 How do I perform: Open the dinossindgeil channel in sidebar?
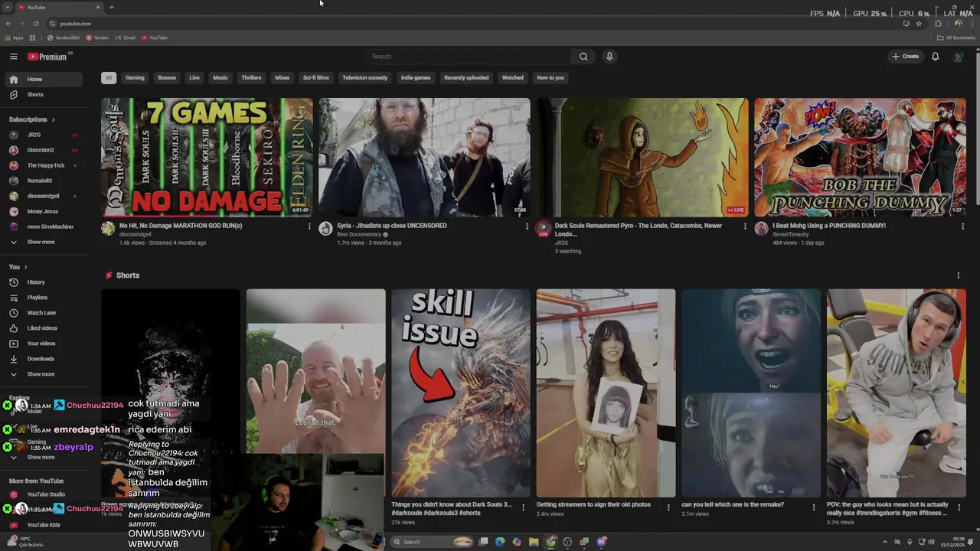point(44,196)
